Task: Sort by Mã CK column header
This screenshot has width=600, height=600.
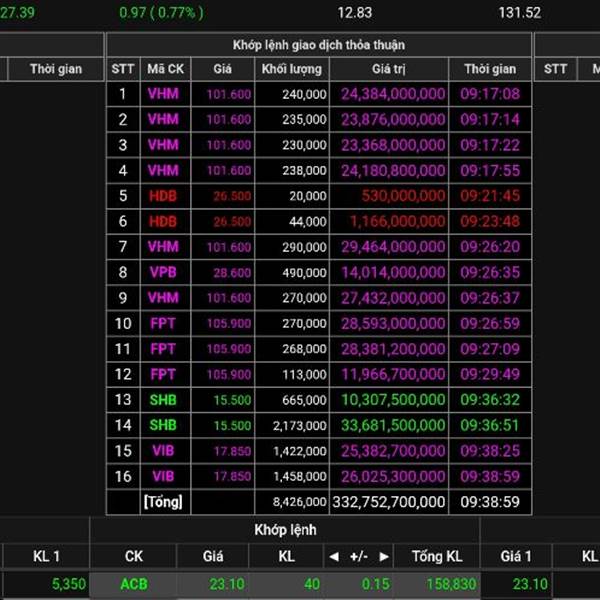Action: point(165,69)
